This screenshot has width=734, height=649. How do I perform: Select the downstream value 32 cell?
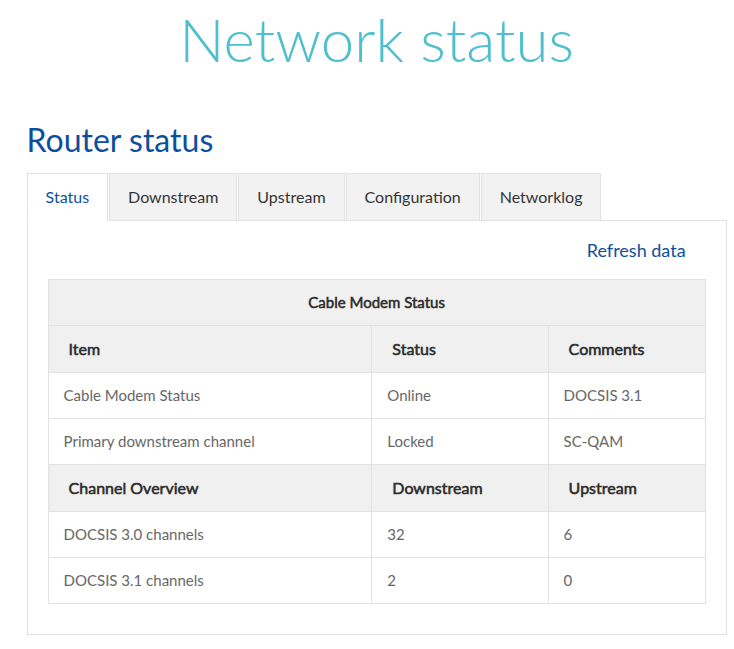pos(396,534)
